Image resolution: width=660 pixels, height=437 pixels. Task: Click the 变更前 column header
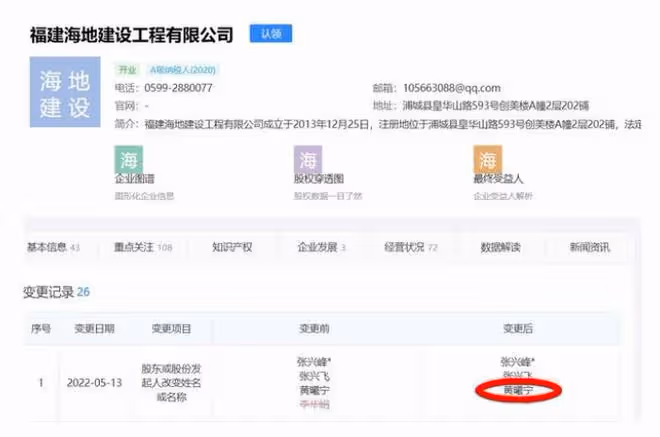314,328
